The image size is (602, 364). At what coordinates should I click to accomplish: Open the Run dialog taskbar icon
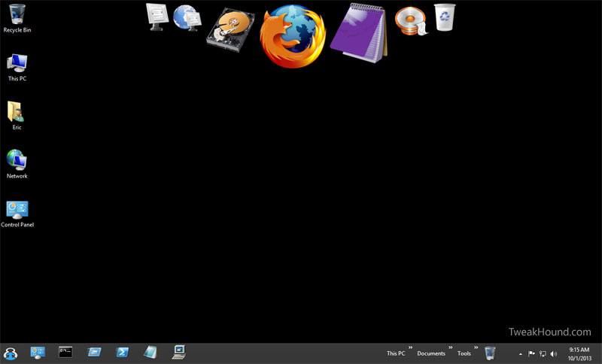click(94, 352)
